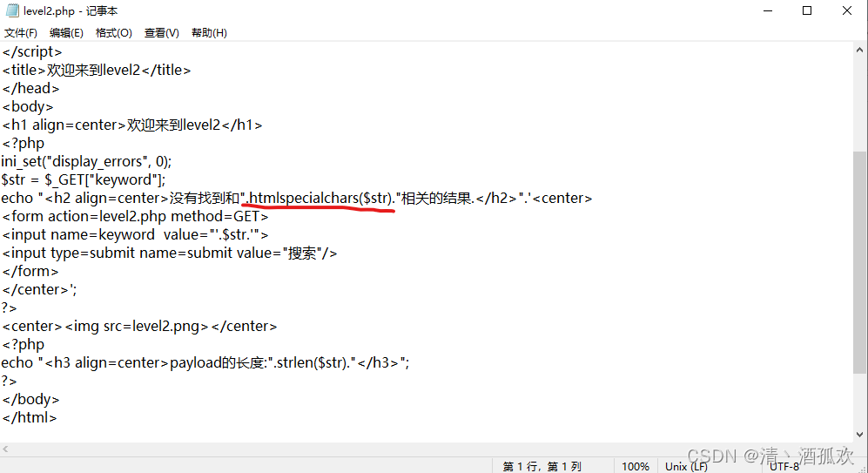Click the <input name=keyword line
This screenshot has height=473, width=868.
[x=135, y=234]
